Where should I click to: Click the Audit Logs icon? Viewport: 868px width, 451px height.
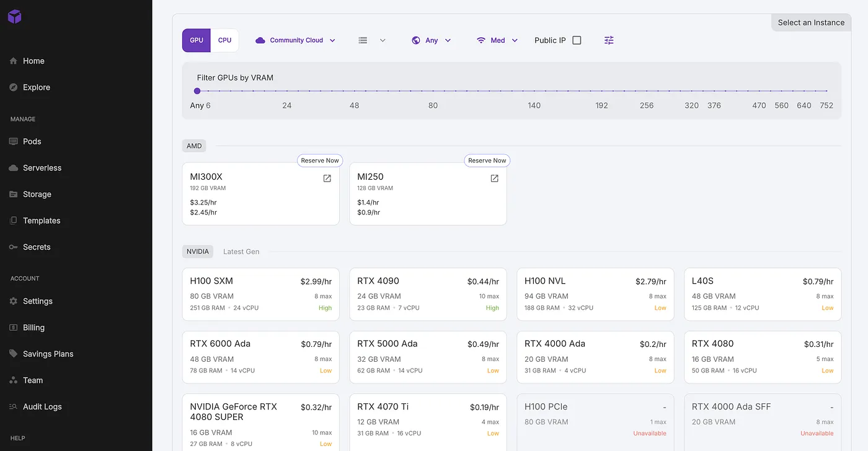pos(14,407)
